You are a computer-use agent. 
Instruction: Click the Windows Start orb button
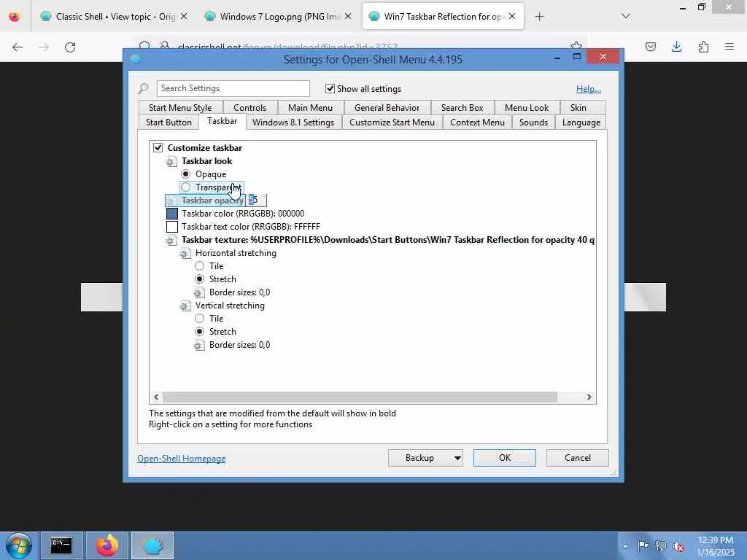[18, 545]
